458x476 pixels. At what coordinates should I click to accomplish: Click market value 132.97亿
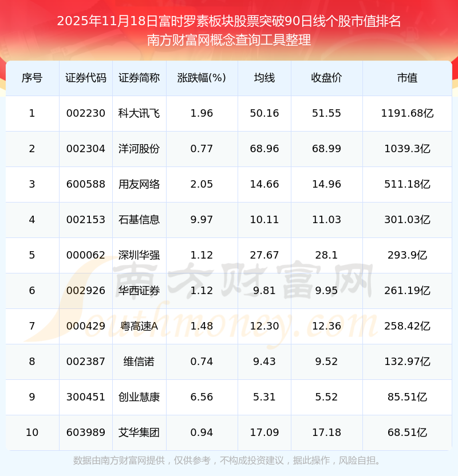(407, 362)
